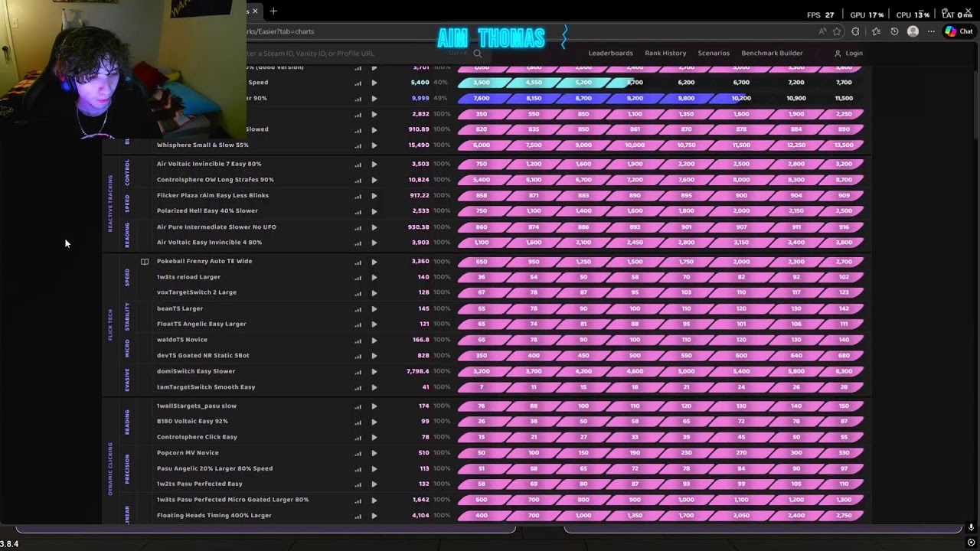Open the chart icon for 1w3ts reload Larger
This screenshot has height=551, width=980.
point(358,277)
